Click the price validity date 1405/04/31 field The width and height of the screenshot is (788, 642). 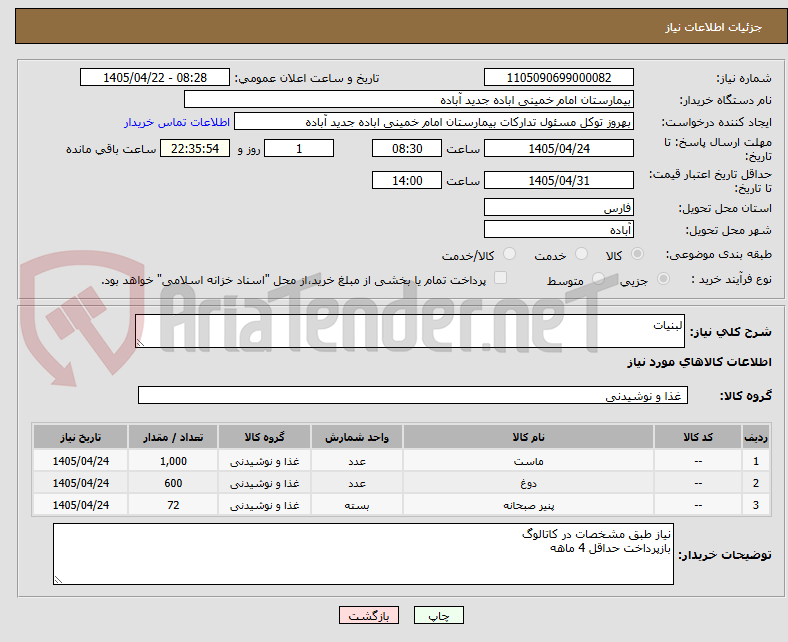pos(558,180)
